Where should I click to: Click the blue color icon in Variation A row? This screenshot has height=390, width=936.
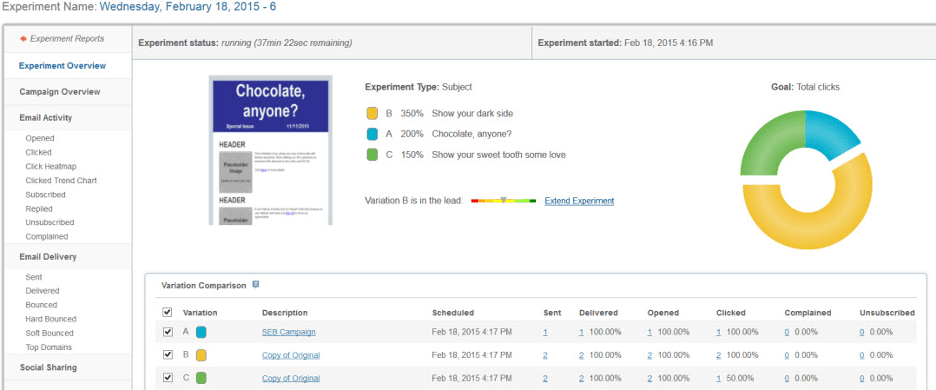pyautogui.click(x=201, y=331)
